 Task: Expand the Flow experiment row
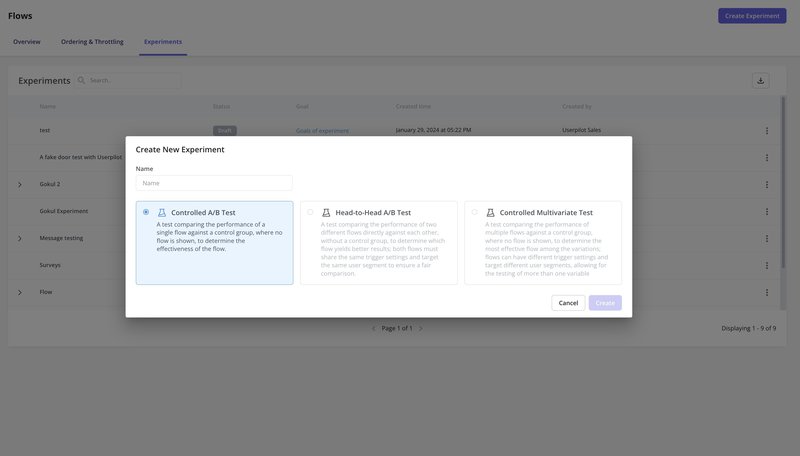(19, 292)
